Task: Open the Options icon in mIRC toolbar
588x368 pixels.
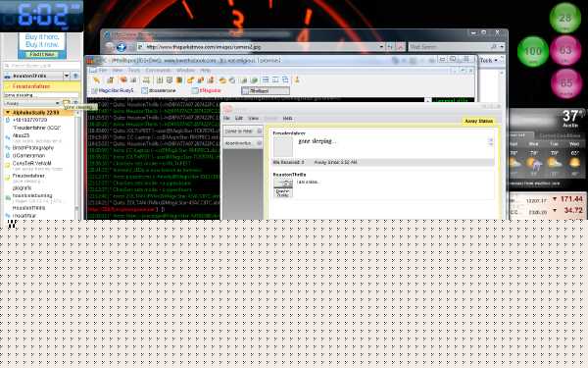Action: pyautogui.click(x=110, y=80)
